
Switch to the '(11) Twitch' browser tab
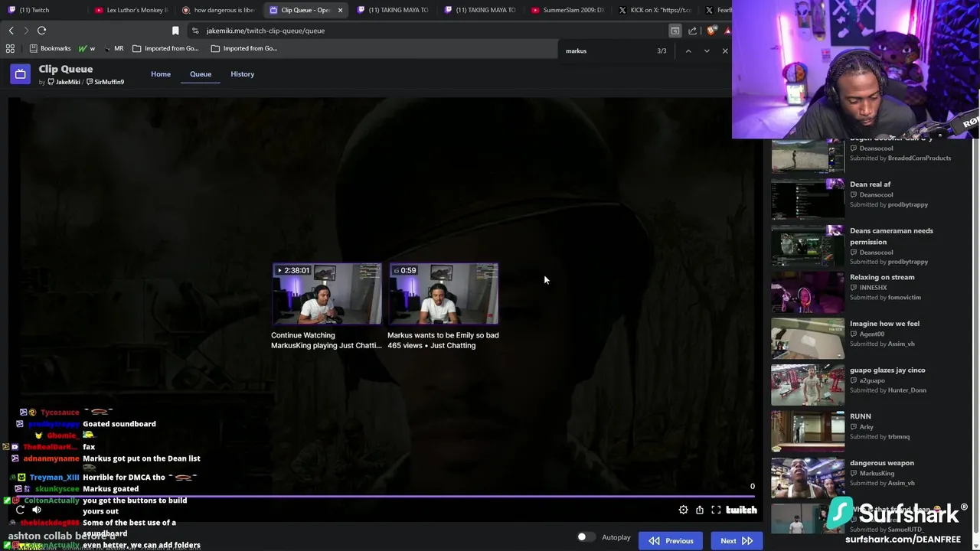click(43, 10)
